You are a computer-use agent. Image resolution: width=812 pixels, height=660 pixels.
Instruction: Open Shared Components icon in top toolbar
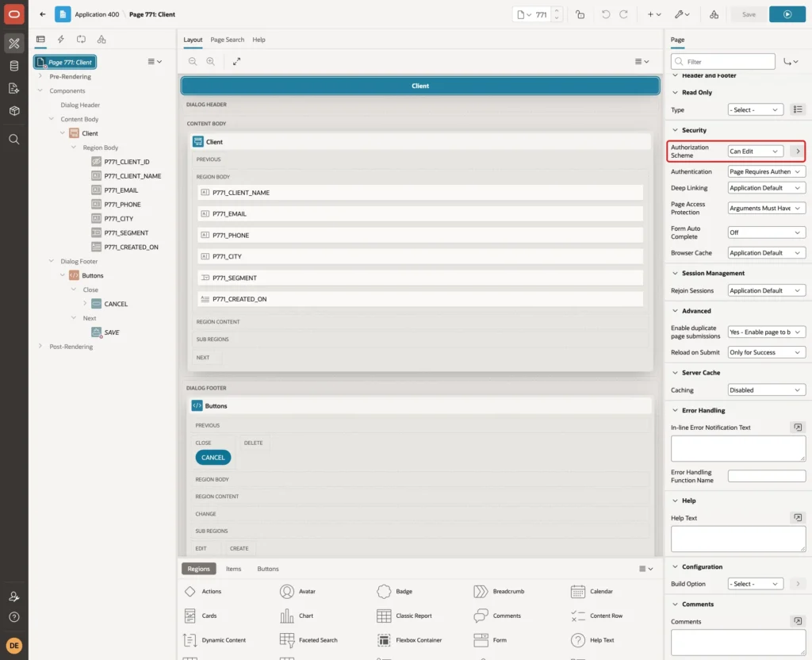(714, 14)
